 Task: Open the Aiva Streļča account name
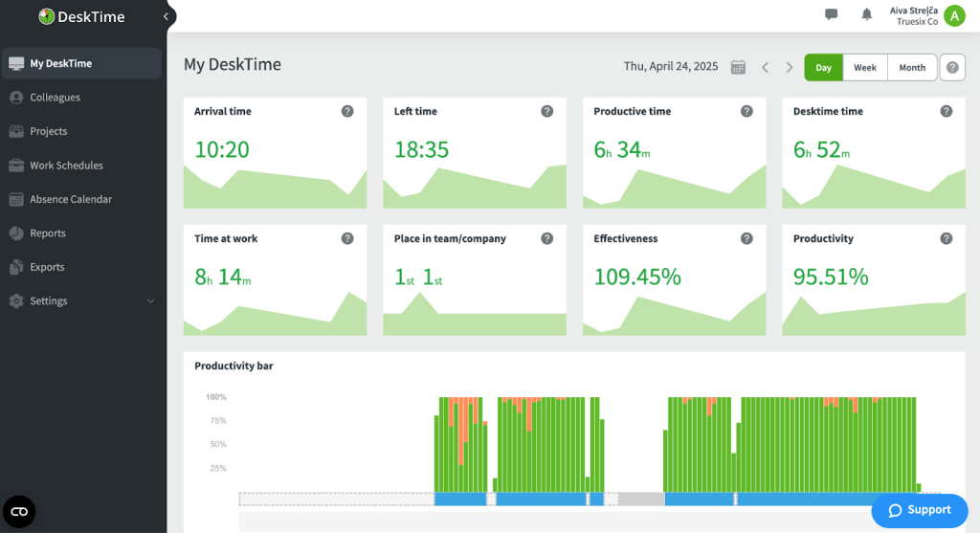point(913,11)
